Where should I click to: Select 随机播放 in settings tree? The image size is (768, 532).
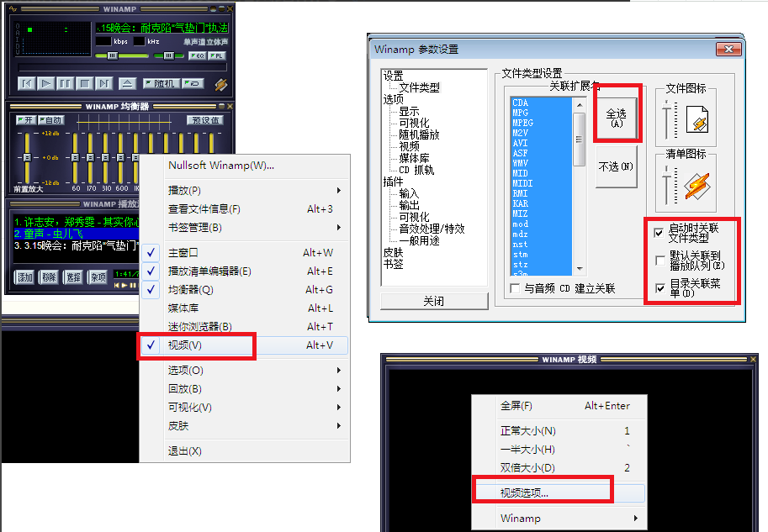(x=419, y=134)
